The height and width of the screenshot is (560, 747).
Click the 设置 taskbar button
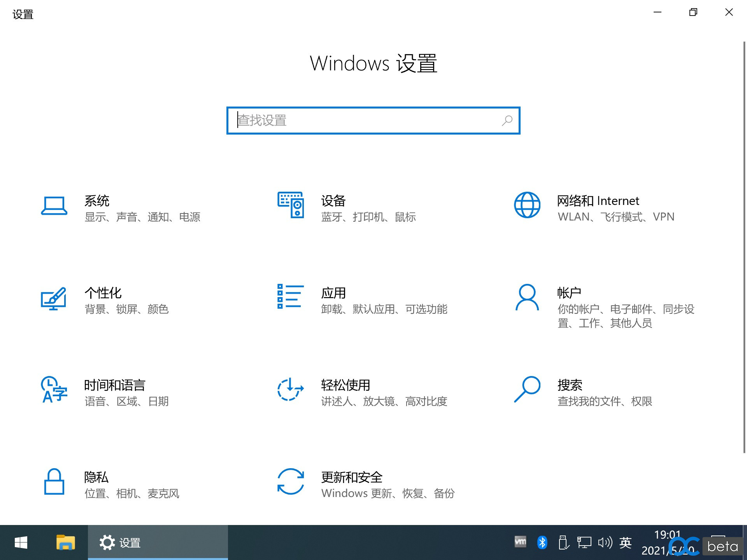158,542
